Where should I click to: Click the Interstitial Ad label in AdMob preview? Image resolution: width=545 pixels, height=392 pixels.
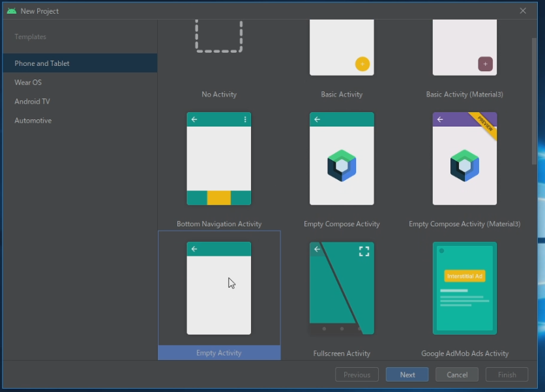point(464,276)
